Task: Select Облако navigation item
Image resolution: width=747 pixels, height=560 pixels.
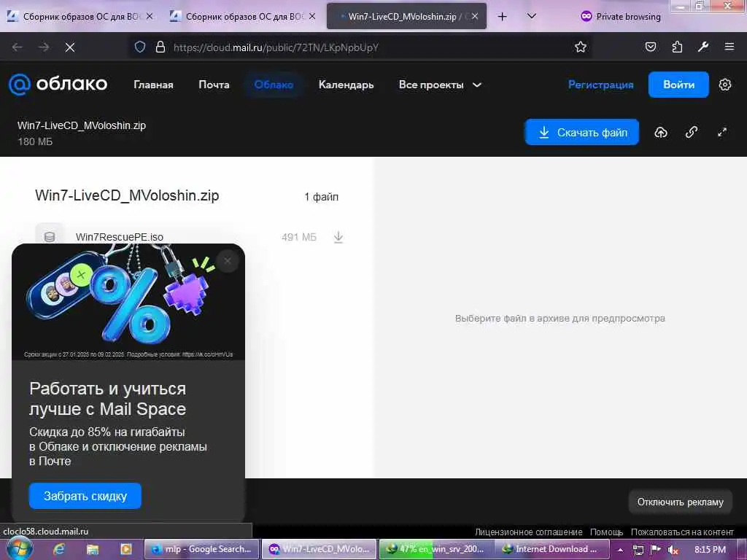Action: coord(274,85)
